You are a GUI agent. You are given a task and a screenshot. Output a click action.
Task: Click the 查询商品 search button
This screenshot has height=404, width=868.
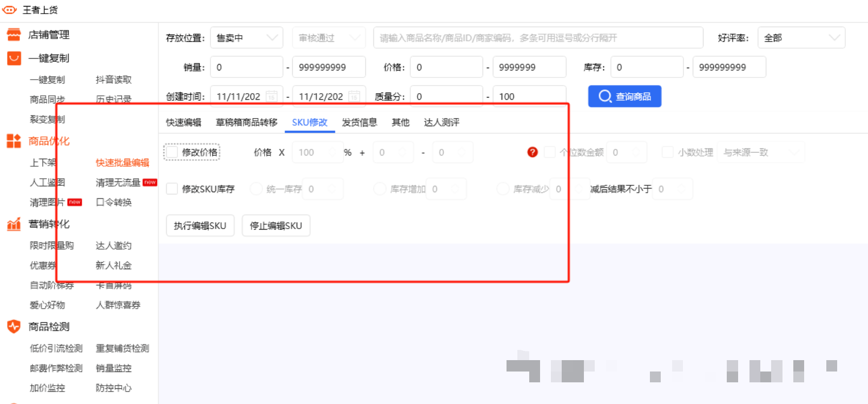(x=624, y=96)
